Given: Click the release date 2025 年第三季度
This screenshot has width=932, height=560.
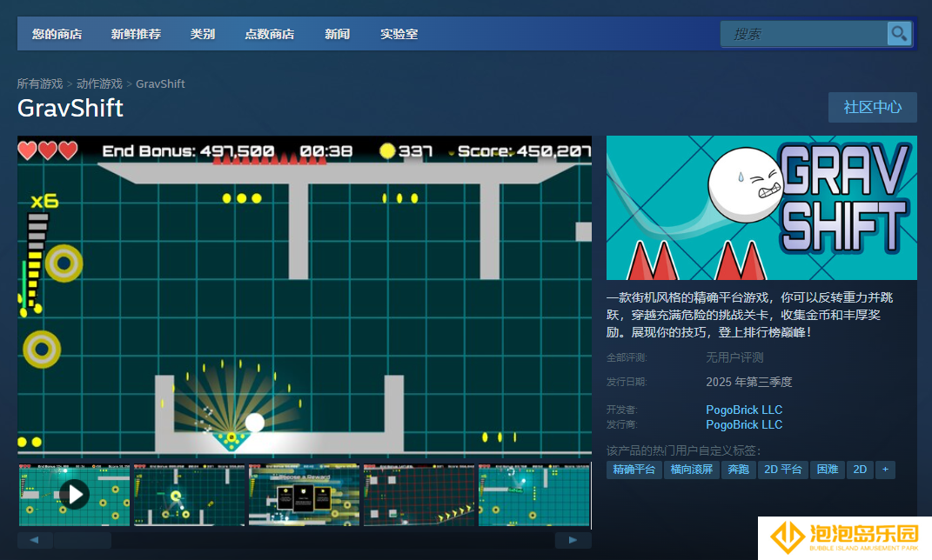Looking at the screenshot, I should coord(749,382).
